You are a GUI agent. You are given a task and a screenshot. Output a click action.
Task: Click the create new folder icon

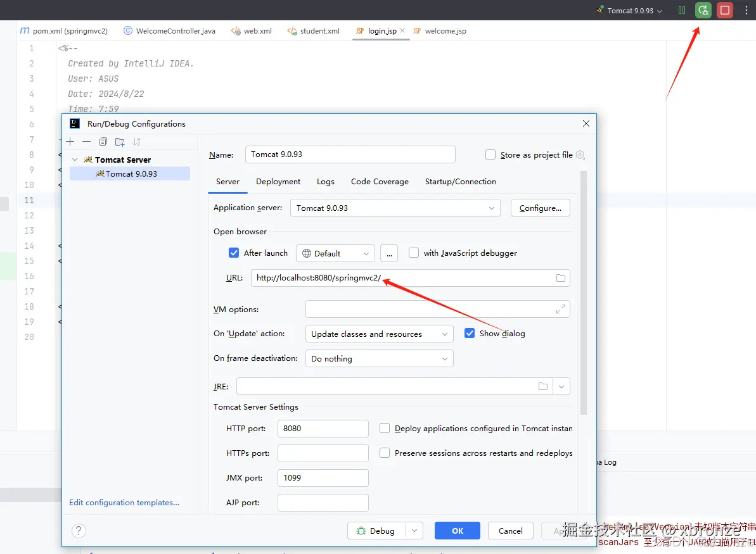(120, 142)
